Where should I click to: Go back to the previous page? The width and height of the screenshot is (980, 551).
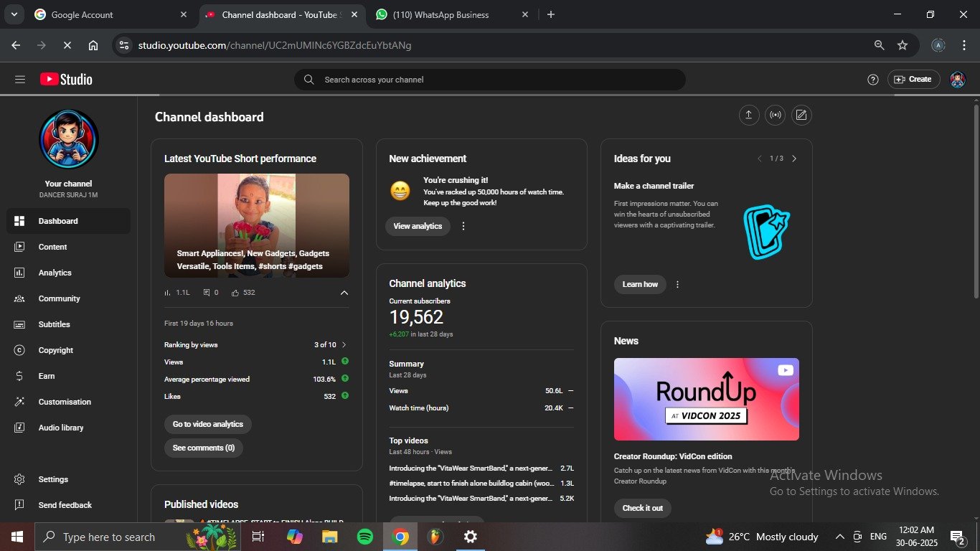point(16,45)
